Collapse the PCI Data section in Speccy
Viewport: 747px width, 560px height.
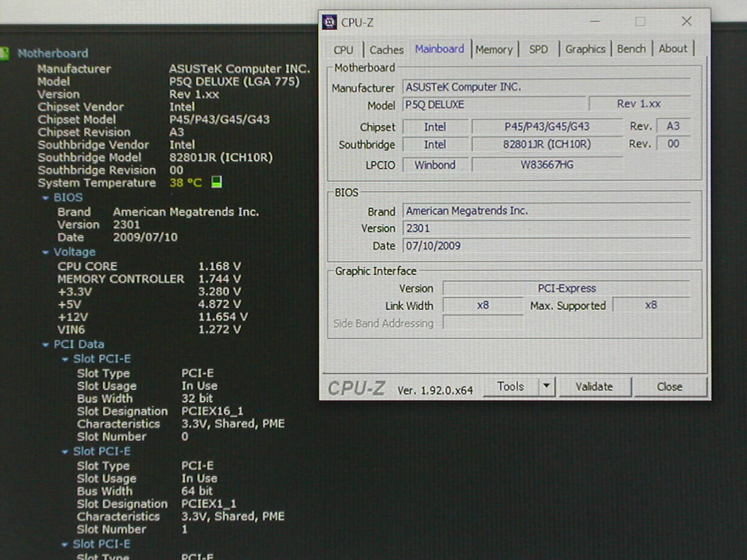[x=45, y=345]
